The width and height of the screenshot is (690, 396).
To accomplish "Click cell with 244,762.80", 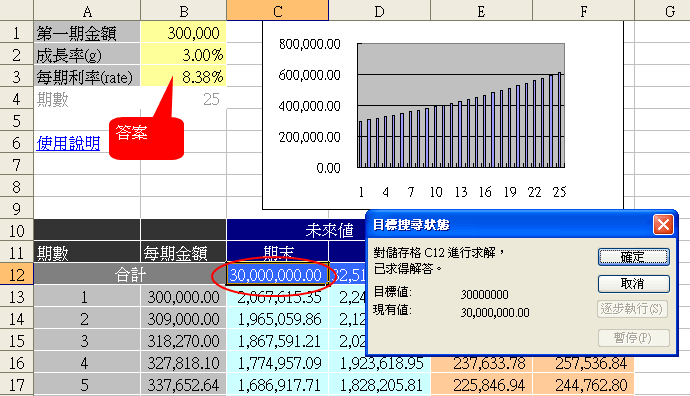I will click(584, 385).
